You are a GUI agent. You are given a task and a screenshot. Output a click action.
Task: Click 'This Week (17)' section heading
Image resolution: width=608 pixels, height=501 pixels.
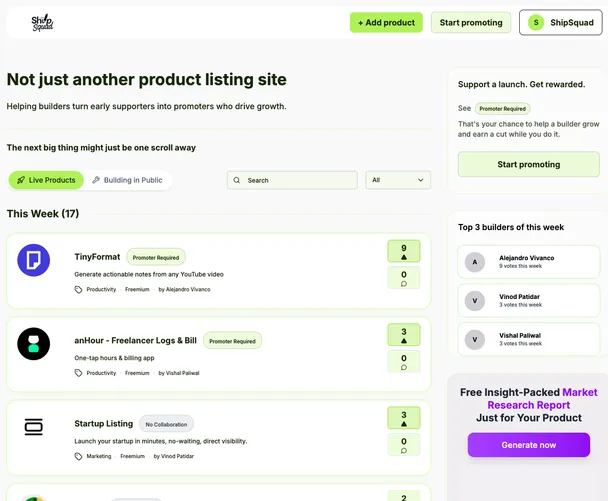(43, 214)
